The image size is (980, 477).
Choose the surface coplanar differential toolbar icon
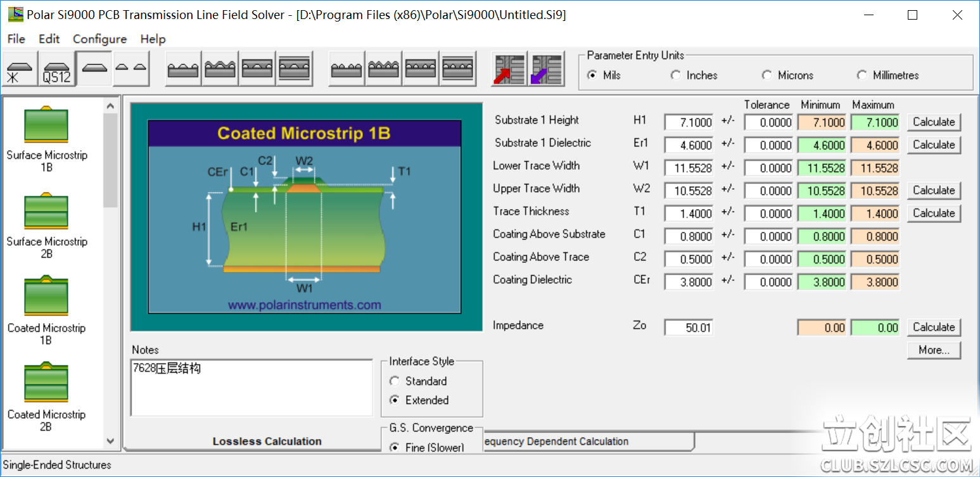[x=347, y=68]
